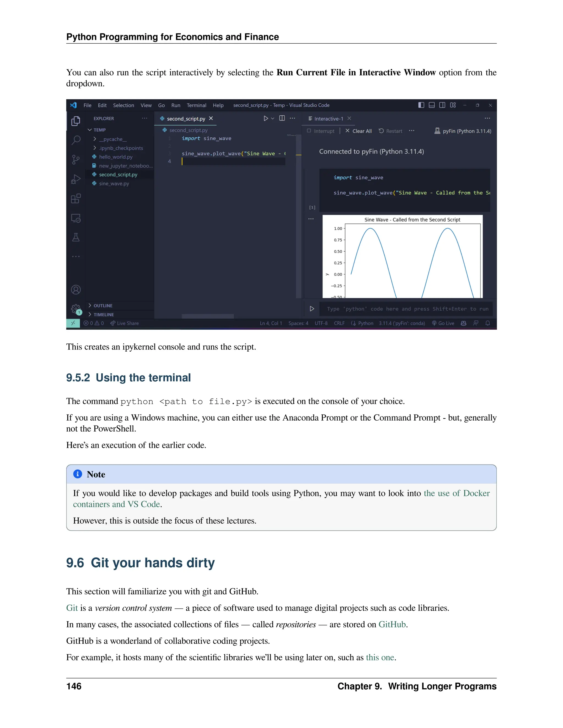Open the File menu
This screenshot has height=728, width=563.
pyautogui.click(x=87, y=105)
